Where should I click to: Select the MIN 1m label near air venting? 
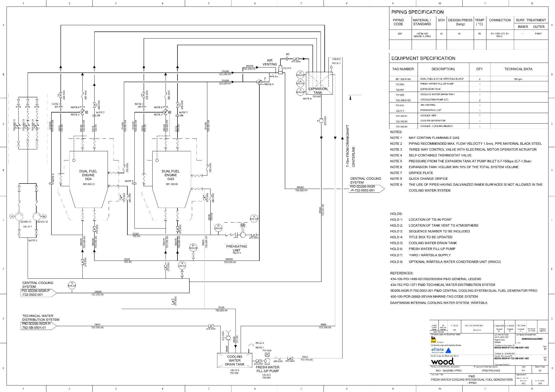pos(274,76)
